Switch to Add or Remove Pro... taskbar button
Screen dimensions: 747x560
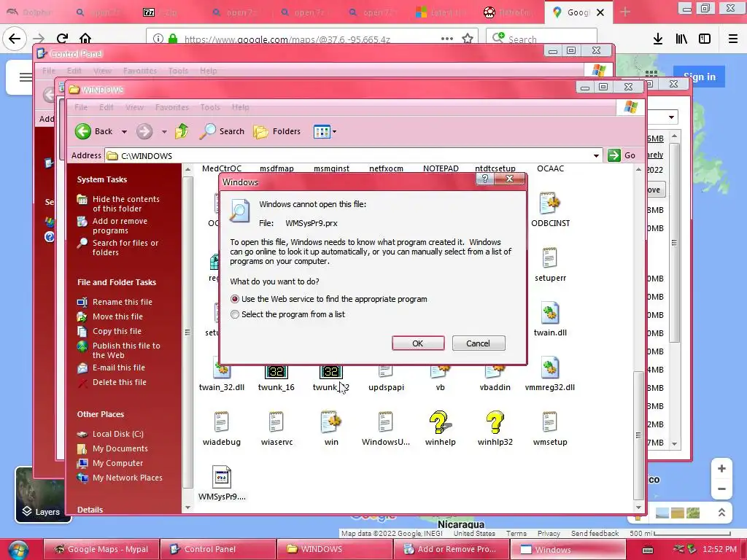pos(451,549)
